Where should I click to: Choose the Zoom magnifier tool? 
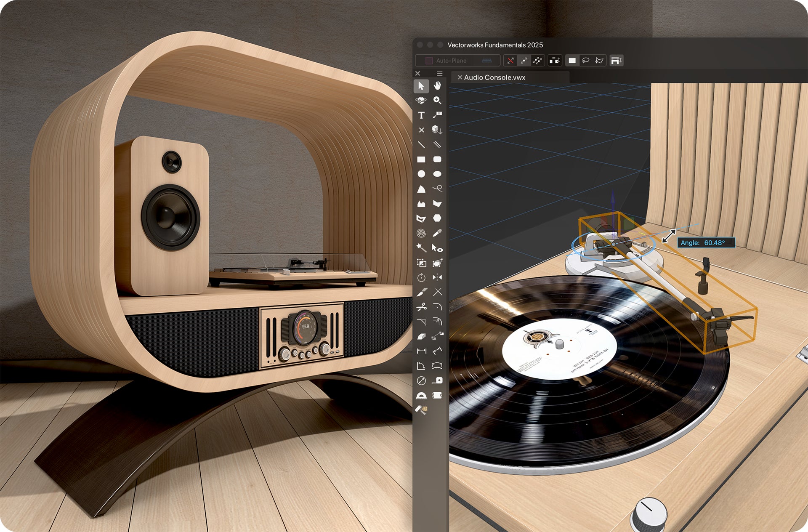point(437,100)
